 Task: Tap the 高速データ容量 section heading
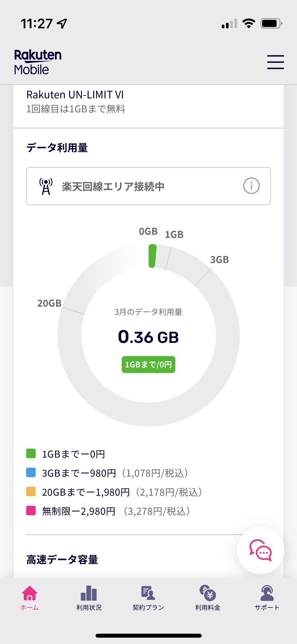62,560
